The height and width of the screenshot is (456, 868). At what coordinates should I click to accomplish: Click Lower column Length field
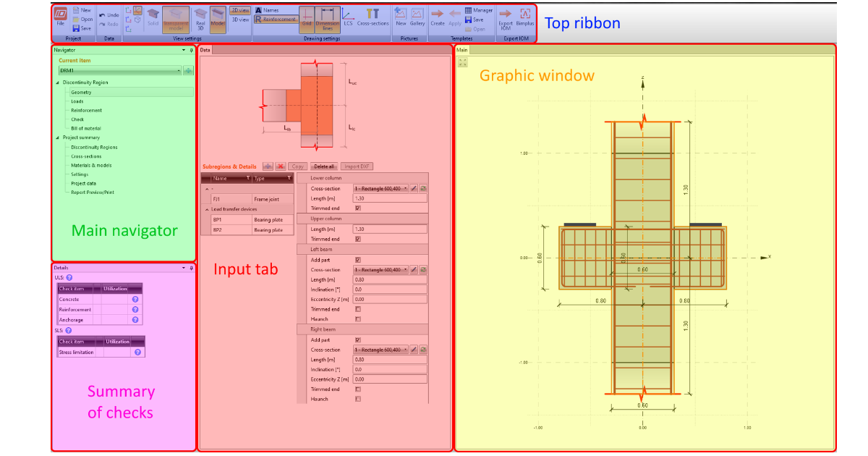coord(390,198)
